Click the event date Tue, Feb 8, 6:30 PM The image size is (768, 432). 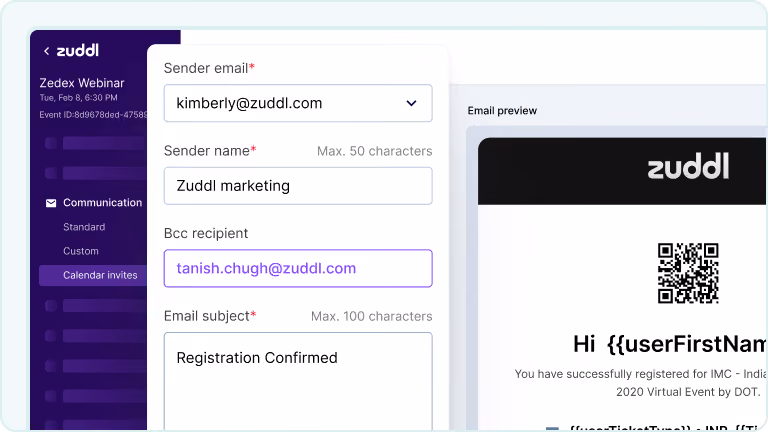78,98
